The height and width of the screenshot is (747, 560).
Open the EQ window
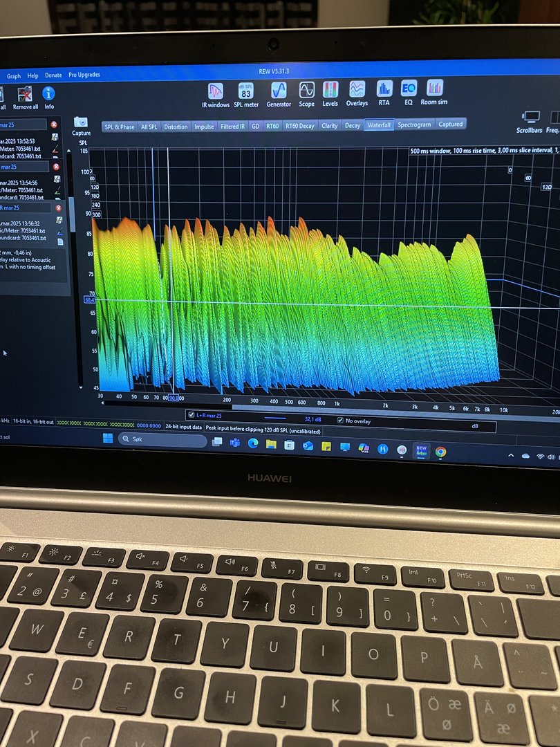click(x=409, y=93)
